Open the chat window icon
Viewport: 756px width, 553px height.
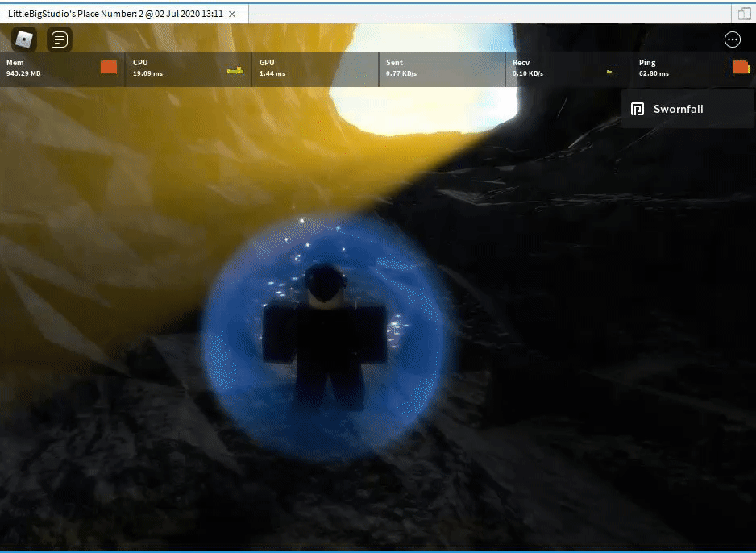[x=60, y=39]
